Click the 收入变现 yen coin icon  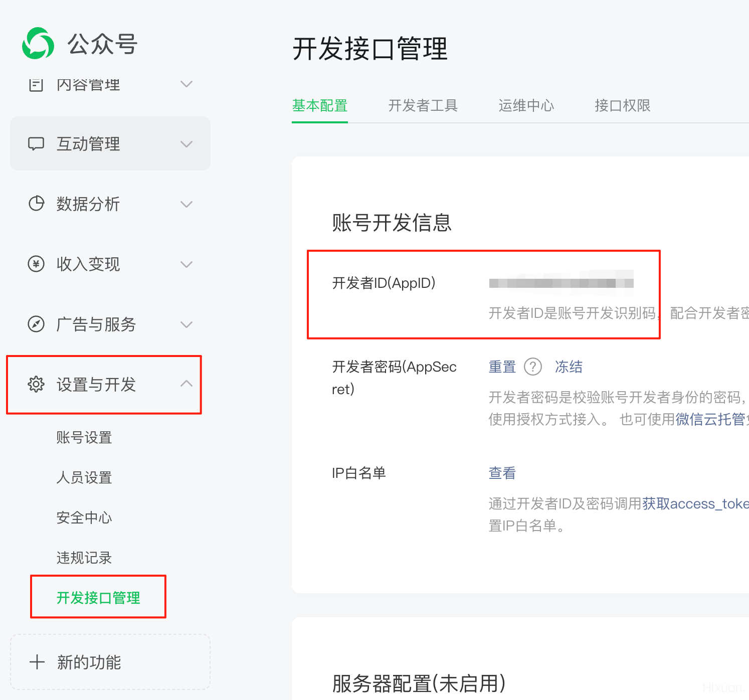[x=36, y=264]
